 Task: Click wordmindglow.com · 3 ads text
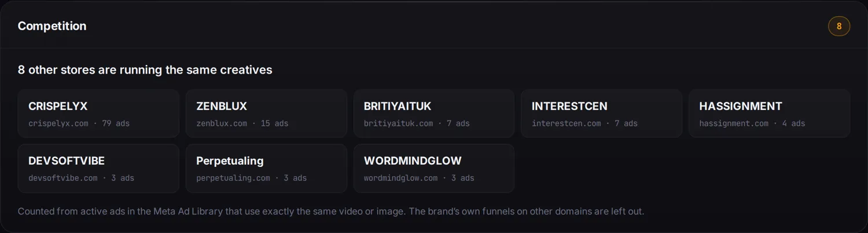(420, 178)
